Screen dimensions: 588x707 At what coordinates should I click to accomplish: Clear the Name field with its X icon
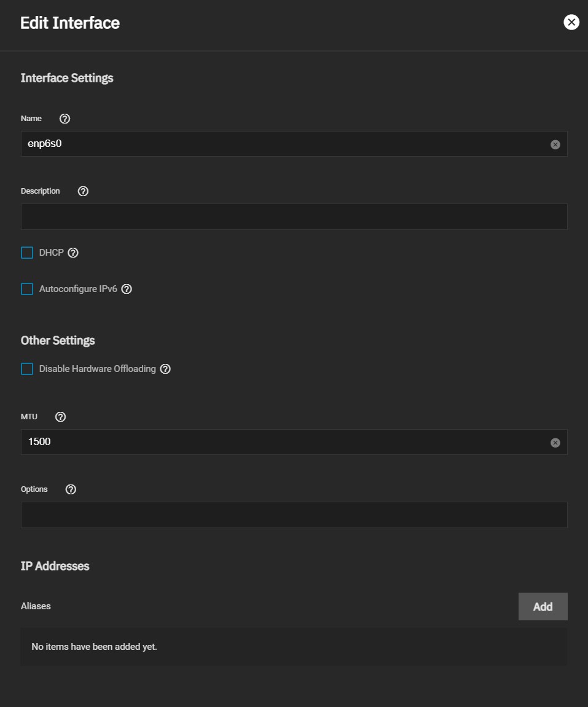pyautogui.click(x=555, y=144)
